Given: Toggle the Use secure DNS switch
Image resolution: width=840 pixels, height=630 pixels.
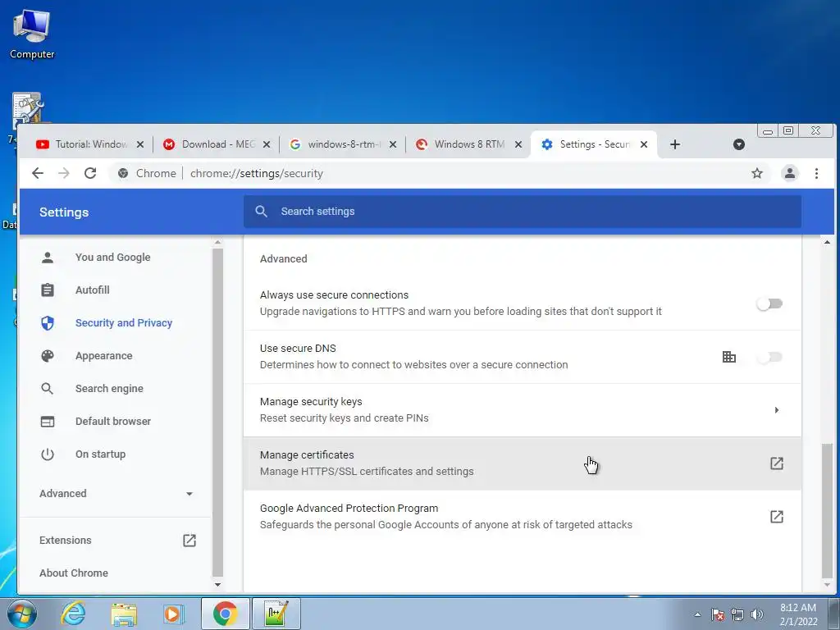Looking at the screenshot, I should tap(769, 357).
